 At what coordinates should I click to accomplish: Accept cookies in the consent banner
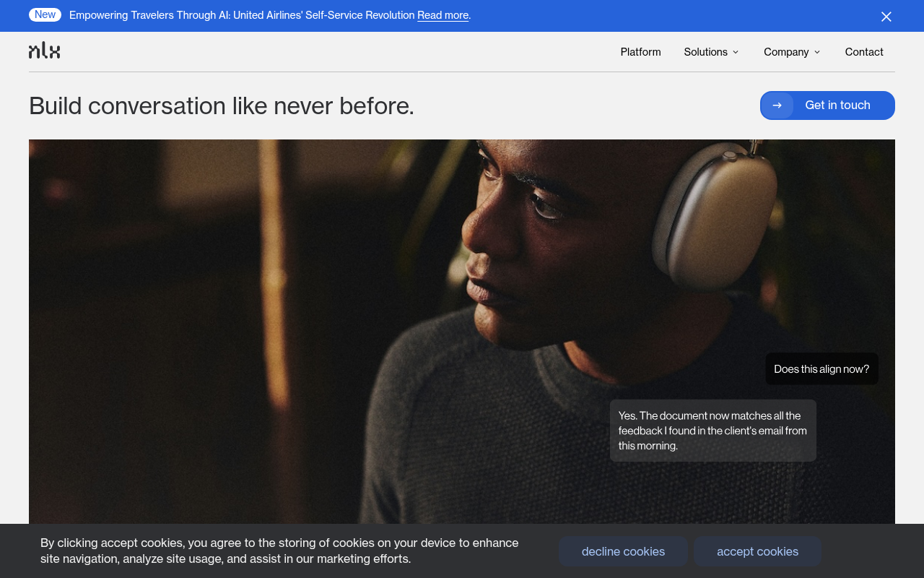click(757, 551)
